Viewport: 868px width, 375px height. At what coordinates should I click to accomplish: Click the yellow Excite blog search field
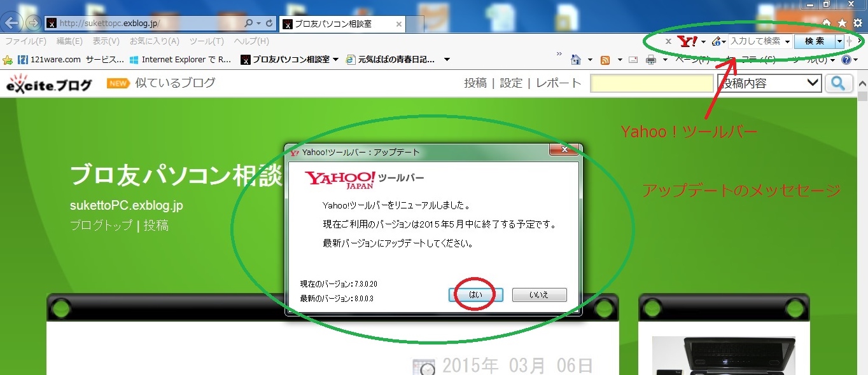[x=652, y=83]
